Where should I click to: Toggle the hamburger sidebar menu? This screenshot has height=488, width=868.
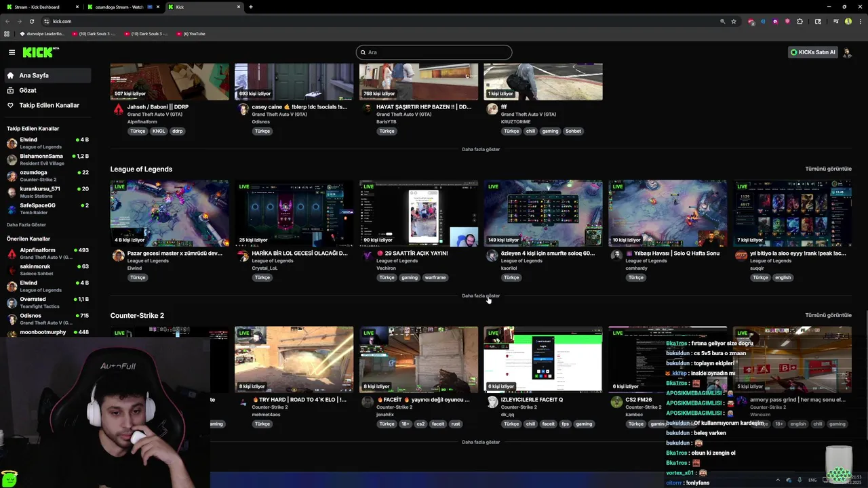tap(12, 52)
